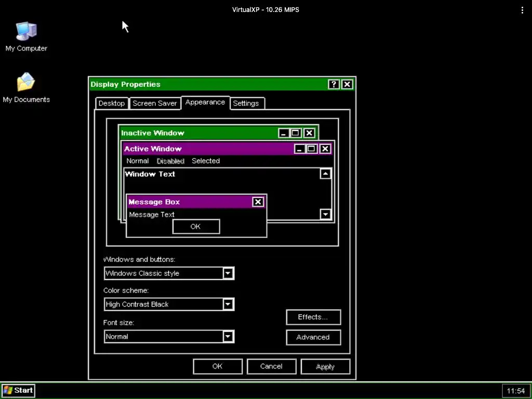Image resolution: width=532 pixels, height=399 pixels.
Task: Switch to the Desktop tab
Action: click(x=111, y=103)
